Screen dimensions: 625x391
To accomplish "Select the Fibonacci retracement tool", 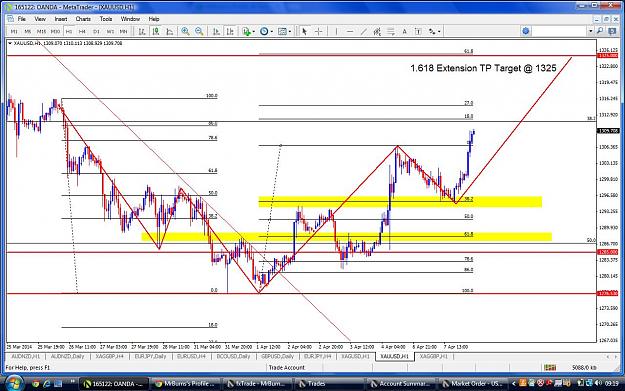I will click(391, 31).
